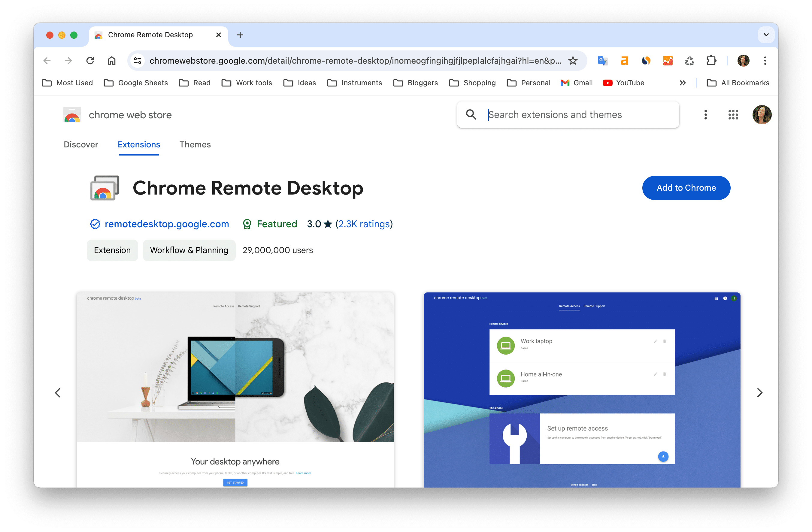This screenshot has width=812, height=532.
Task: Open the Extensions puzzle piece menu
Action: [711, 61]
